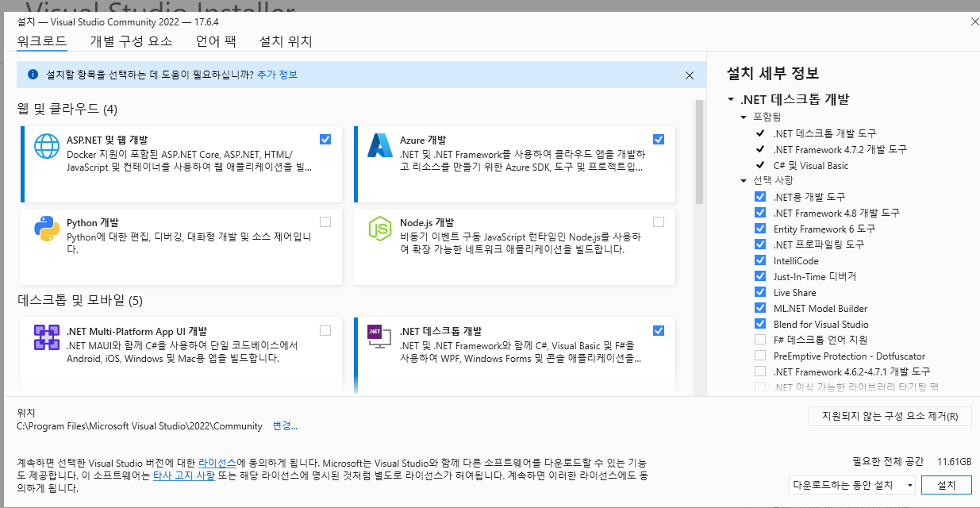Switch to the 언어 팩 tab
The image size is (980, 508).
(x=216, y=41)
